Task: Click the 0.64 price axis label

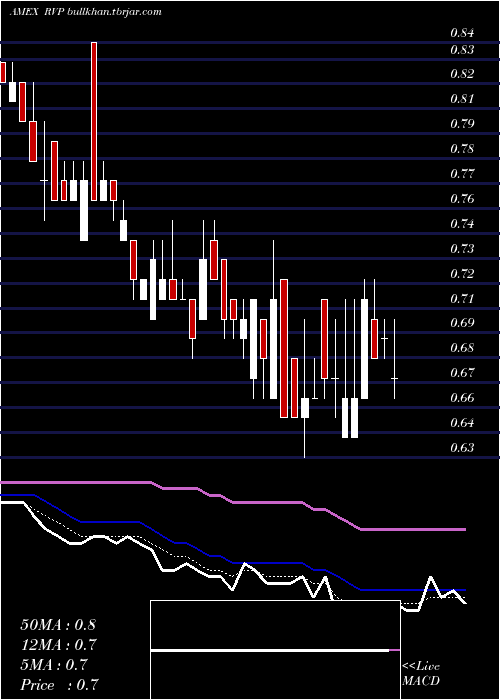Action: 462,423
